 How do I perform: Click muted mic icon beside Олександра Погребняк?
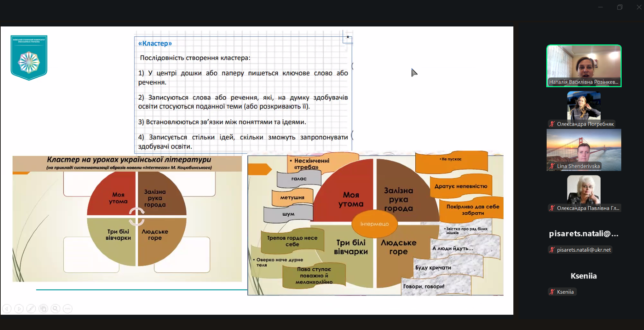pos(552,124)
